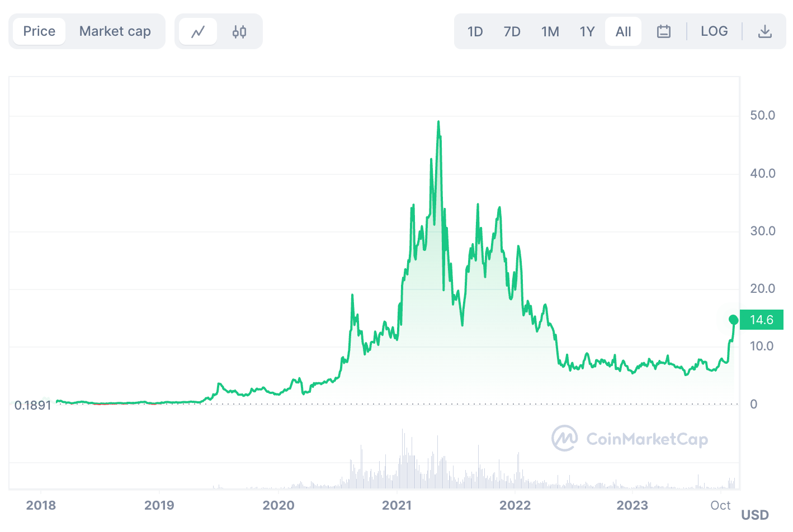The image size is (793, 532).
Task: Enable logarithmic scale with LOG
Action: point(714,31)
